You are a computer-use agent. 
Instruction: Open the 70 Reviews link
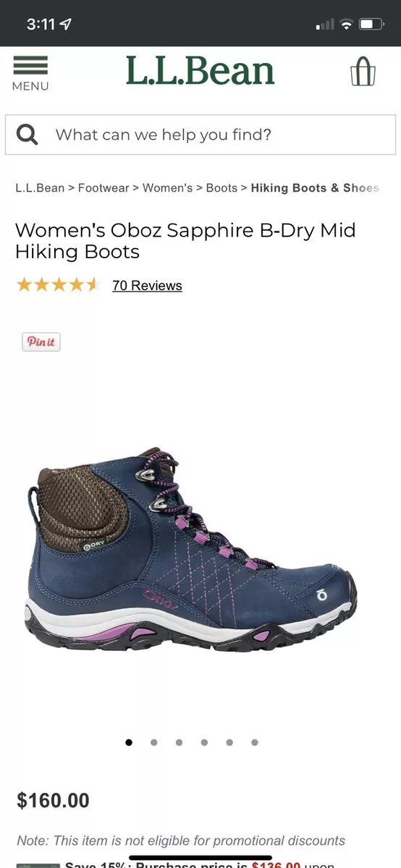tap(147, 286)
